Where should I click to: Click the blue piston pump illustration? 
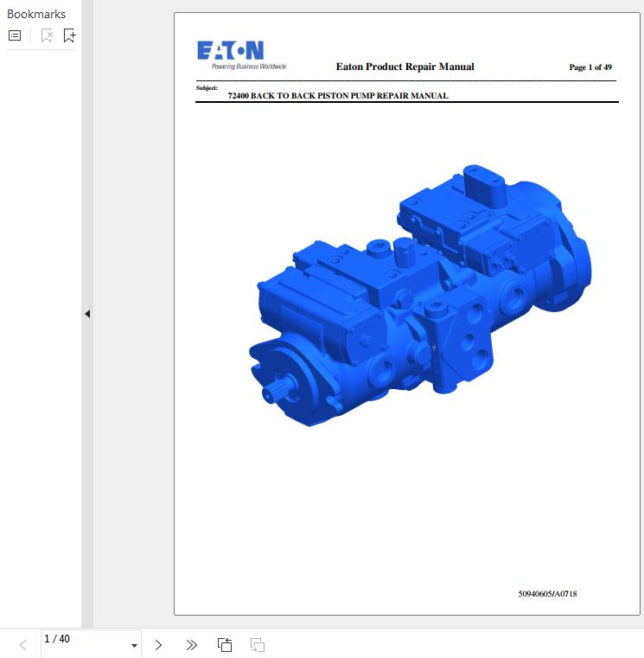420,296
